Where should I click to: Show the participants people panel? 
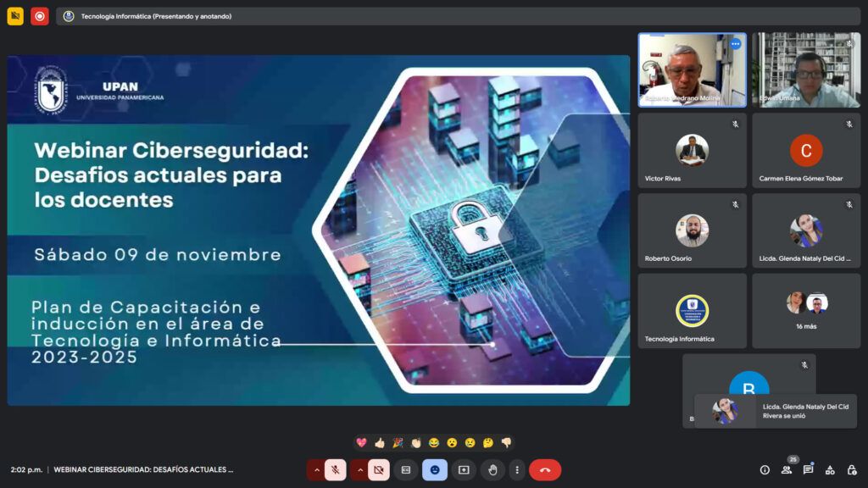click(787, 469)
